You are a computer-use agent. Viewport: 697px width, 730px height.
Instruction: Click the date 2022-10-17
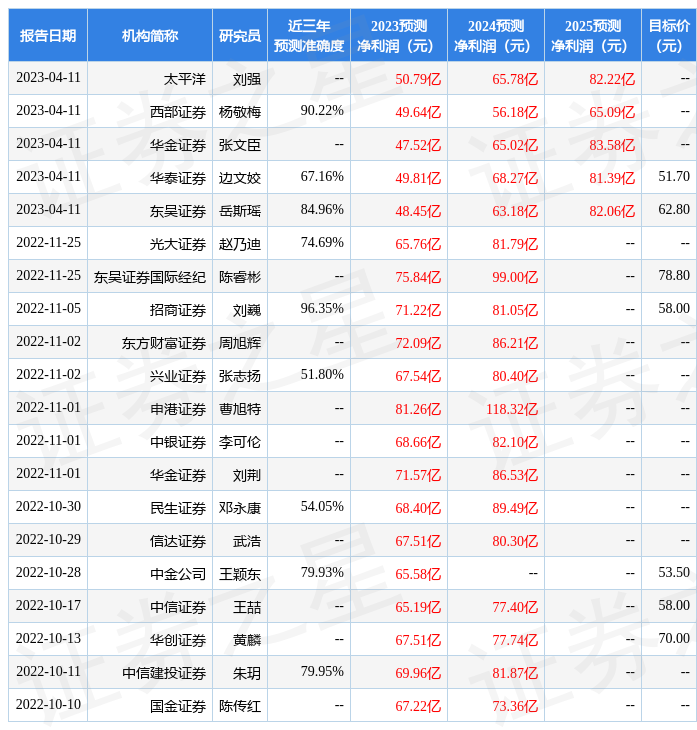point(48,606)
